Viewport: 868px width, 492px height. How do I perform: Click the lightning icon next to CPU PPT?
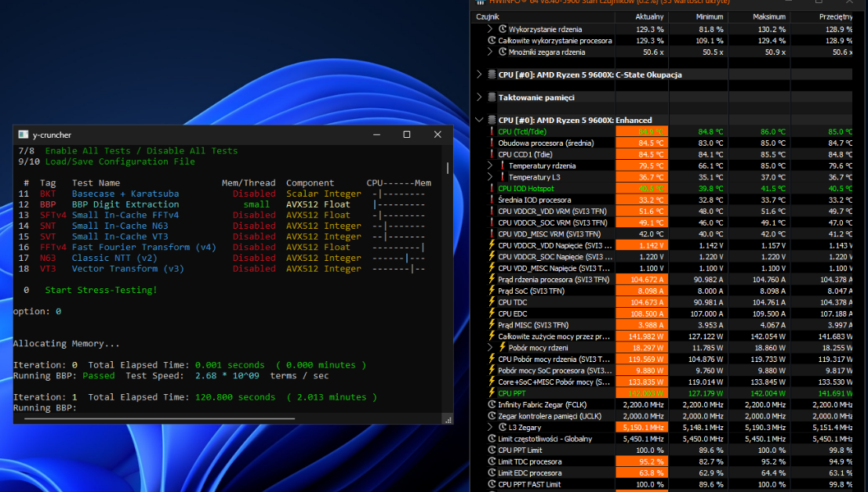[x=492, y=393]
